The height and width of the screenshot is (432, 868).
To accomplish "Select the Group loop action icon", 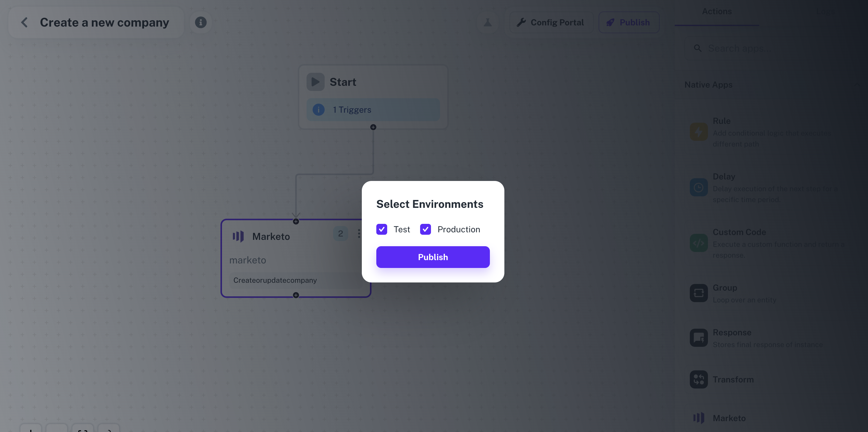I will tap(699, 293).
